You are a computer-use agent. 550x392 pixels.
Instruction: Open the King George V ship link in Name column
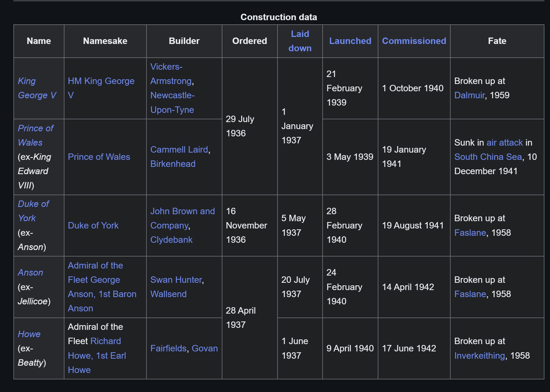pyautogui.click(x=37, y=88)
